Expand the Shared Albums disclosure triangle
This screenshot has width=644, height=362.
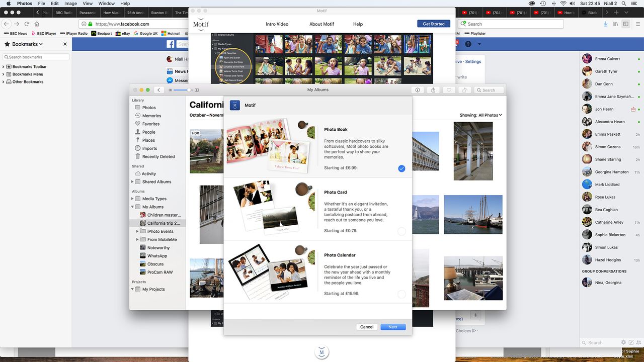tap(132, 182)
